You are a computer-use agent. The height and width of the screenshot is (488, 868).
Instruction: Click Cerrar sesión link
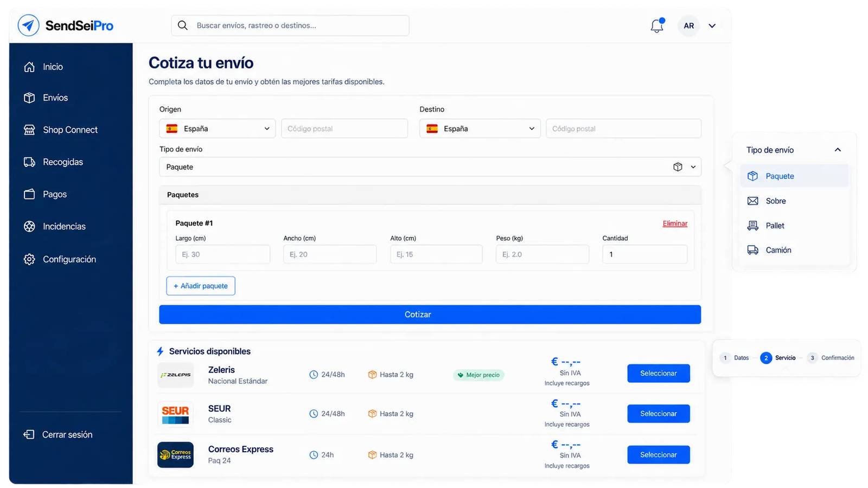click(x=67, y=434)
